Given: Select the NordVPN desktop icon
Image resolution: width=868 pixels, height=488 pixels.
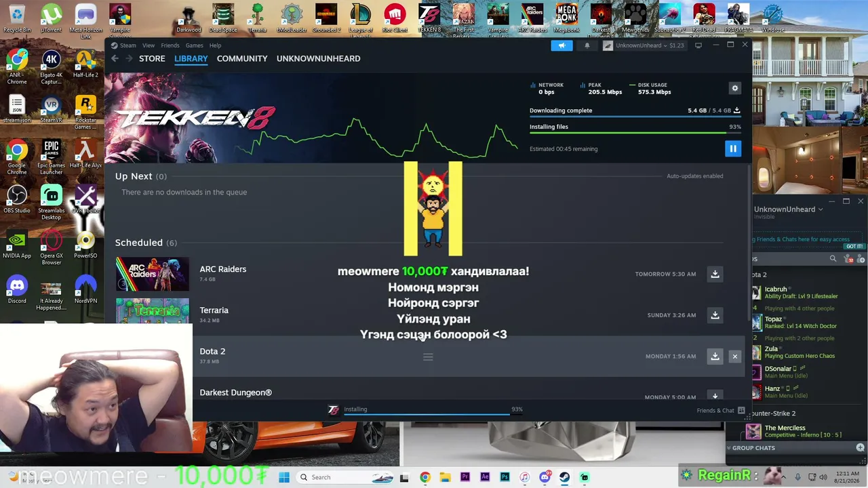Looking at the screenshot, I should [x=85, y=289].
